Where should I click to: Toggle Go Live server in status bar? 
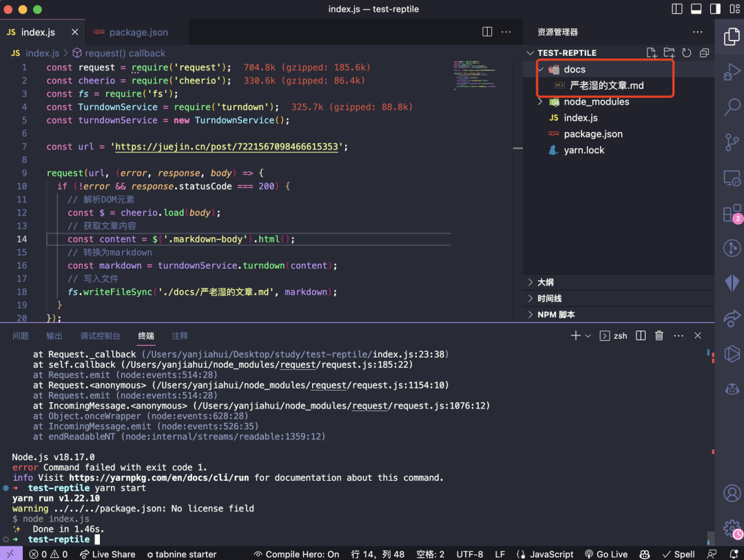point(606,554)
